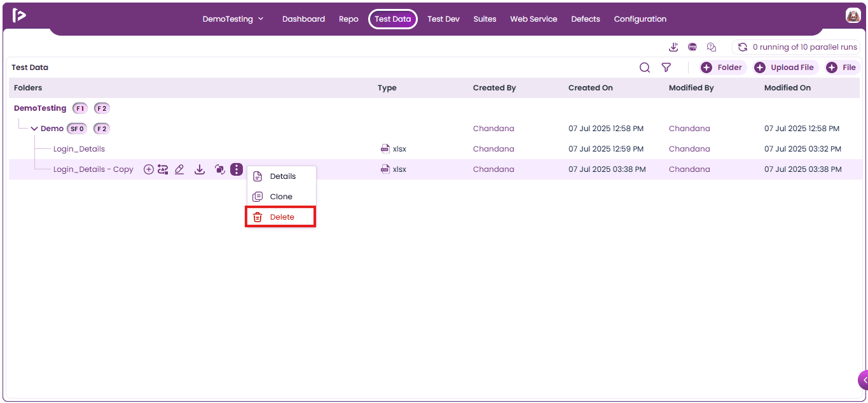Select the Login_Details file row
868x403 pixels.
(x=434, y=149)
